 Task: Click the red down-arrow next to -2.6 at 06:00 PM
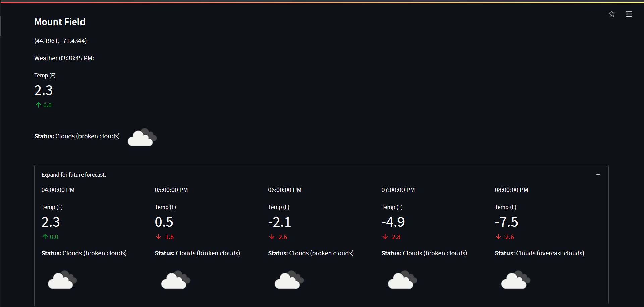tap(272, 236)
